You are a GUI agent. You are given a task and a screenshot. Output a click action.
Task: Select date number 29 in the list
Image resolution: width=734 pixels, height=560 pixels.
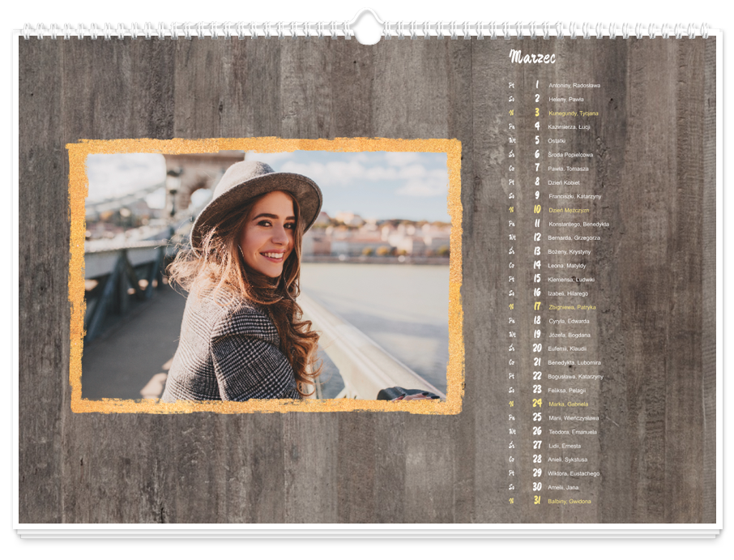pyautogui.click(x=536, y=473)
